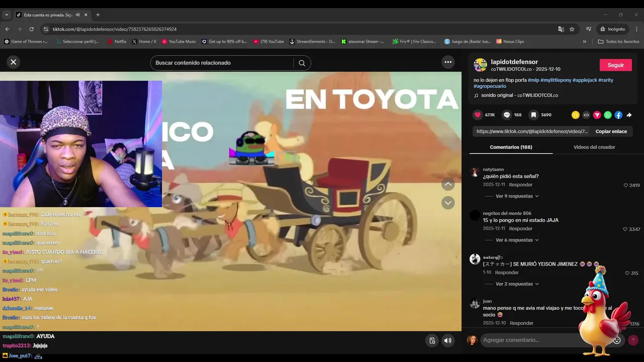Open YouTube Music bookmark
This screenshot has height=362, width=644.
[179, 42]
